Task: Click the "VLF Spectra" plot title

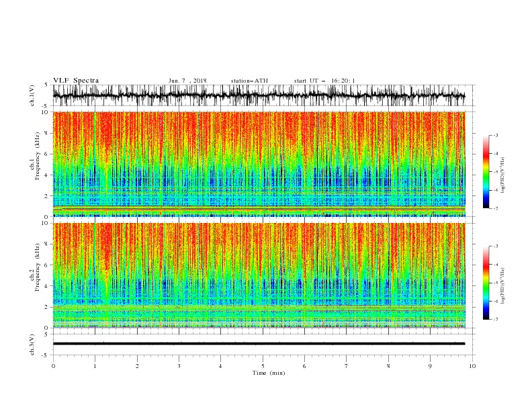Action: (76, 81)
